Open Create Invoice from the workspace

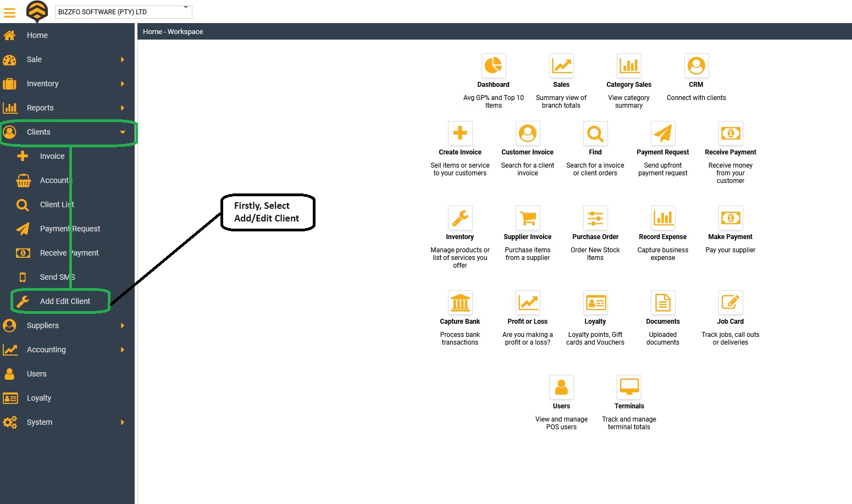point(460,133)
